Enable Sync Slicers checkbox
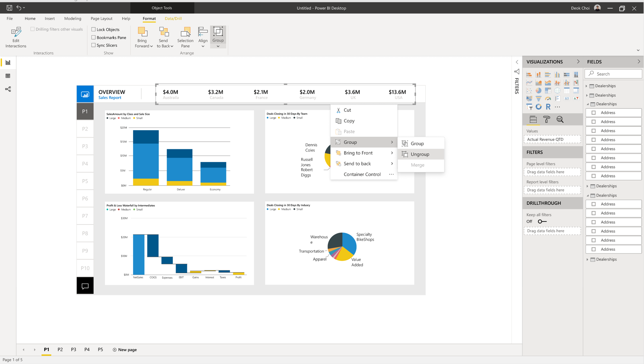 (93, 45)
